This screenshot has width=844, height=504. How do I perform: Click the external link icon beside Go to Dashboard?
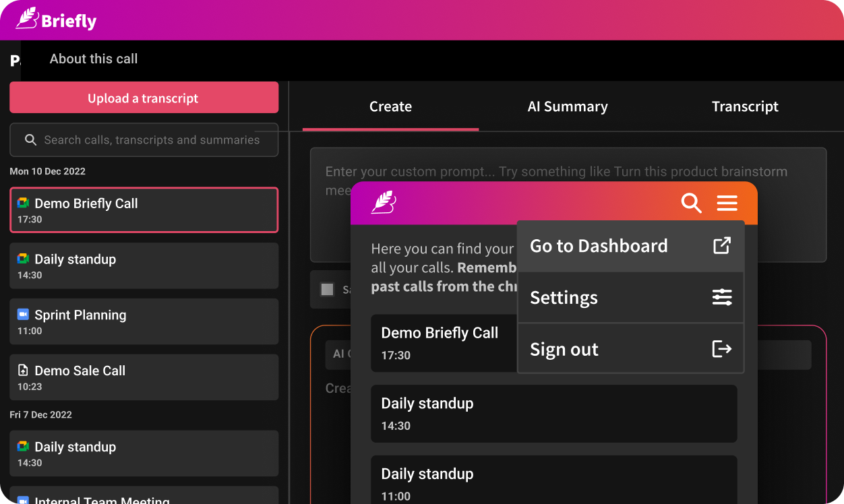[x=722, y=245]
